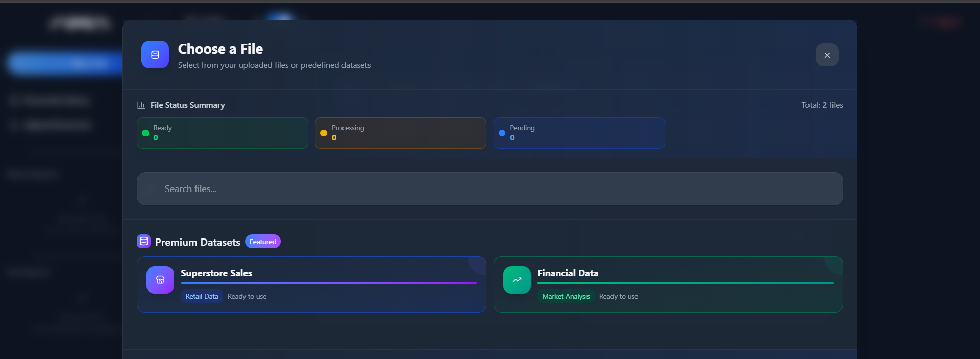The height and width of the screenshot is (359, 980).
Task: Select the Market Analysis tag
Action: click(x=566, y=296)
